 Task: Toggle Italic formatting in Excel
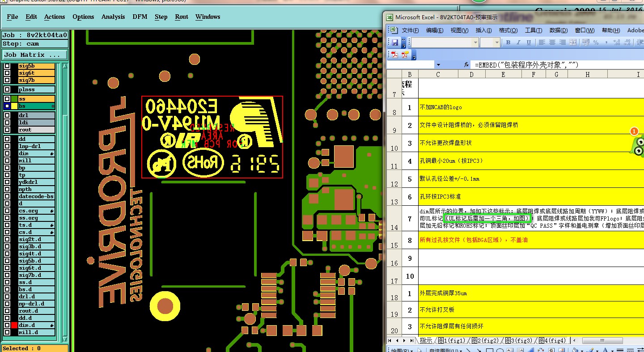518,42
